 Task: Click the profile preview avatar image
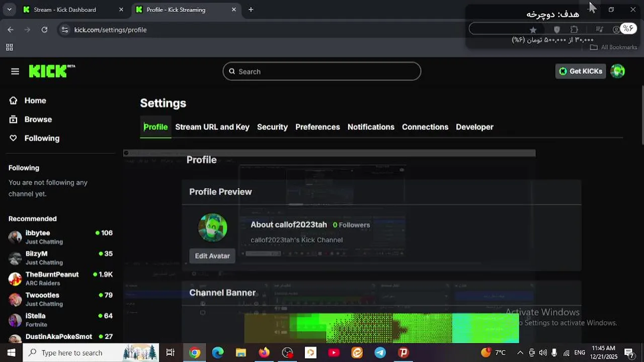pos(213,228)
